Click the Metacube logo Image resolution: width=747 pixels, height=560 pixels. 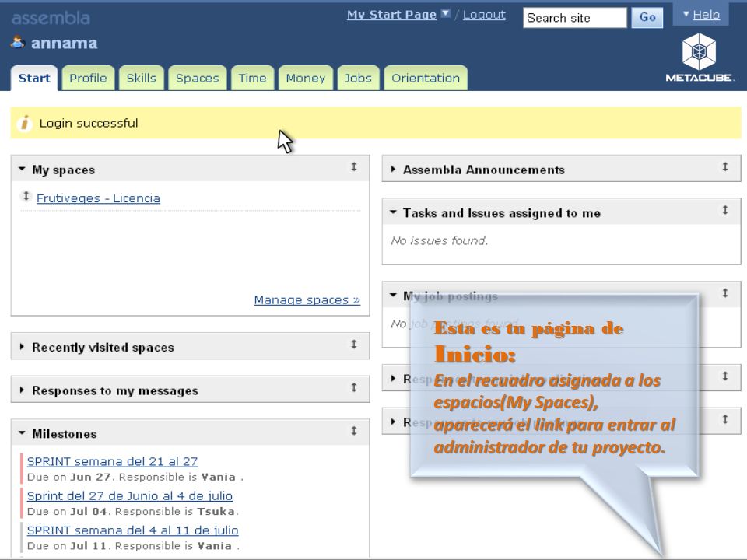click(x=700, y=58)
